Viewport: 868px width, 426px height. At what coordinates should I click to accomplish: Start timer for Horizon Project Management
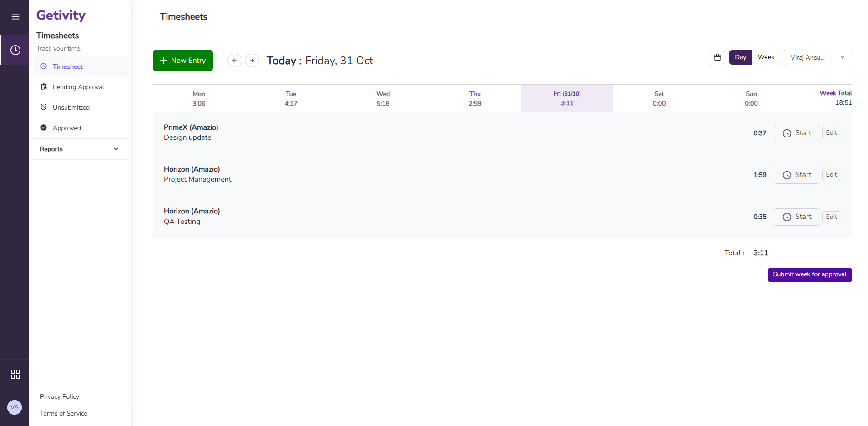[797, 175]
